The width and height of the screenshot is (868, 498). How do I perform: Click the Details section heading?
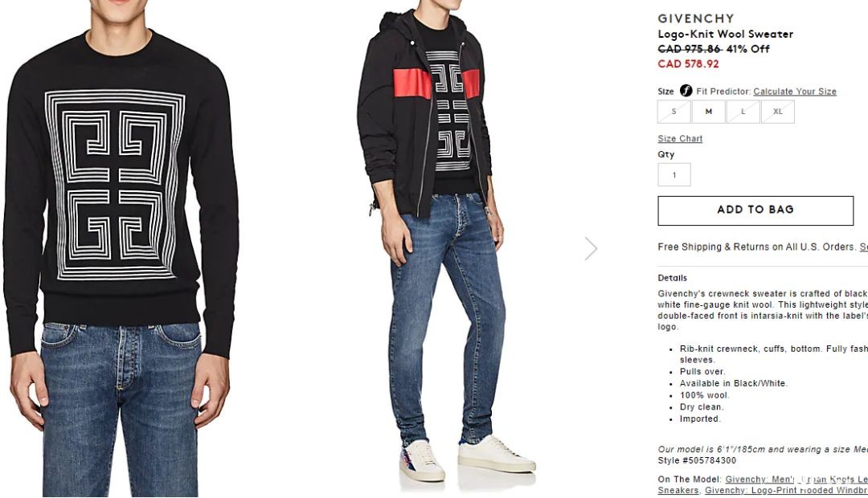(672, 278)
